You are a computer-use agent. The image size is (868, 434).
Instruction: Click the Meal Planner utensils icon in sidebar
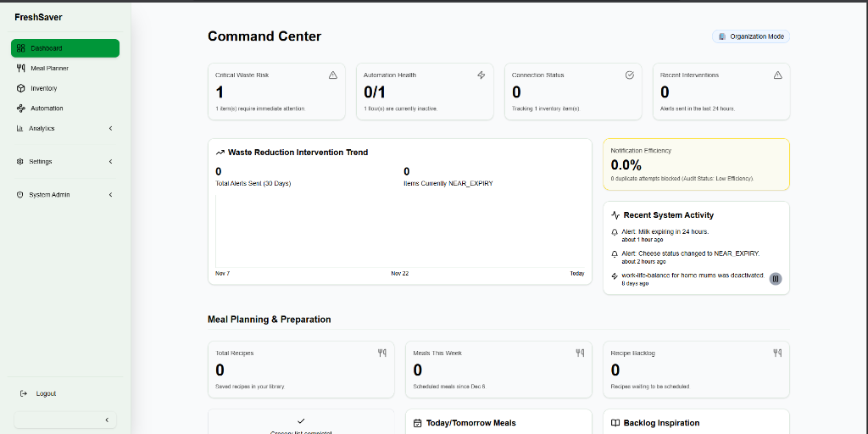pos(20,68)
